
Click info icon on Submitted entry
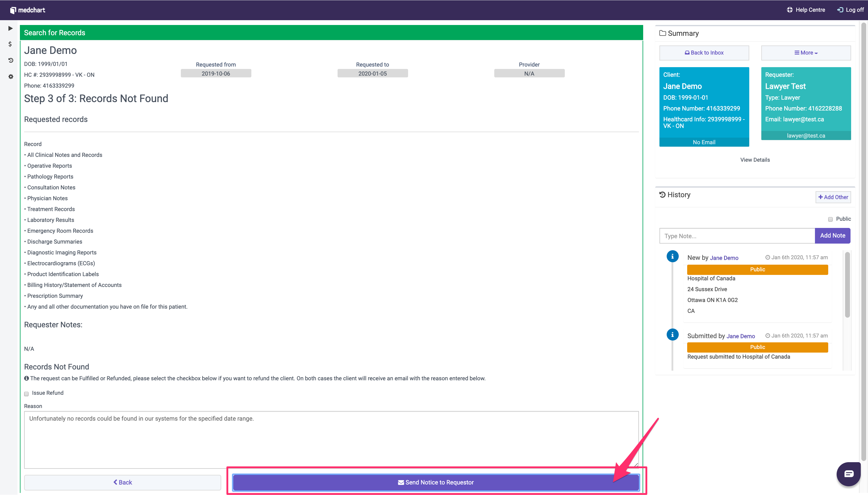click(672, 335)
